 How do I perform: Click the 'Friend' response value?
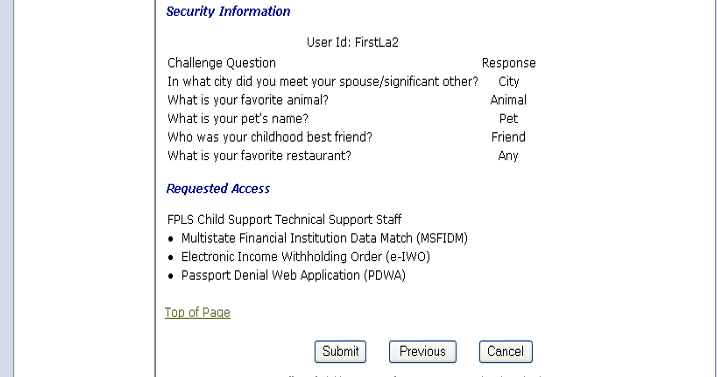click(508, 137)
